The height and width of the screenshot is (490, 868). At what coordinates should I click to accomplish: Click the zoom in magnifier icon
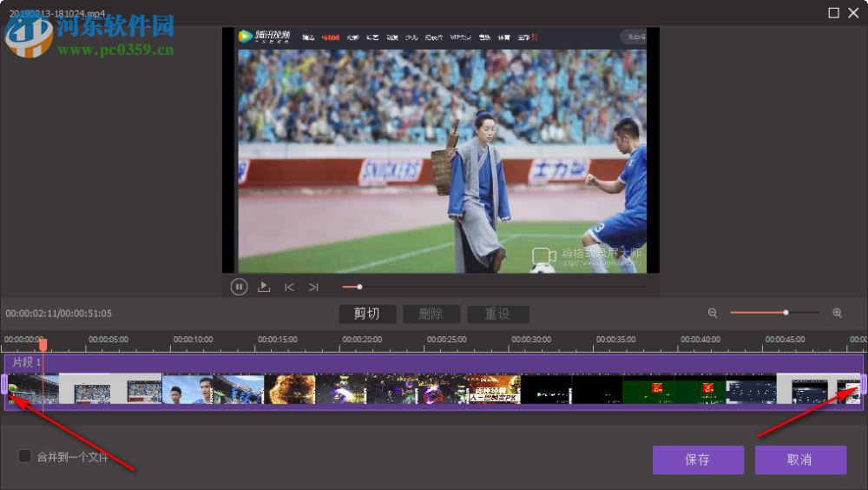(838, 313)
